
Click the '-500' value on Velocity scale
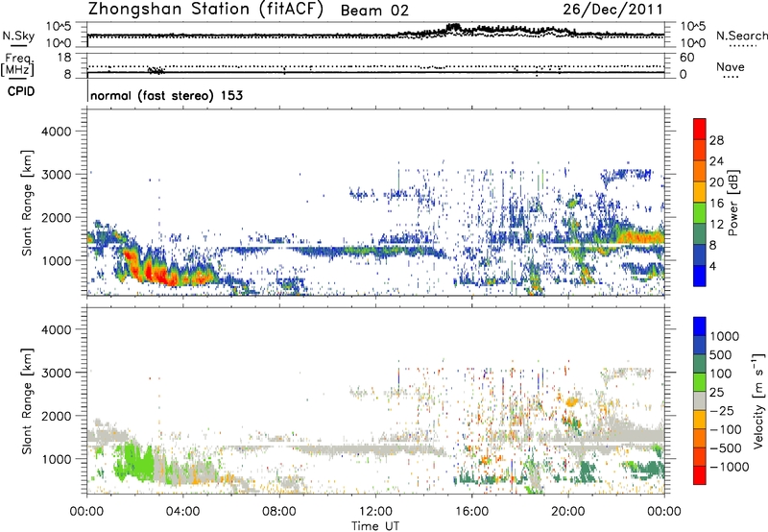726,447
